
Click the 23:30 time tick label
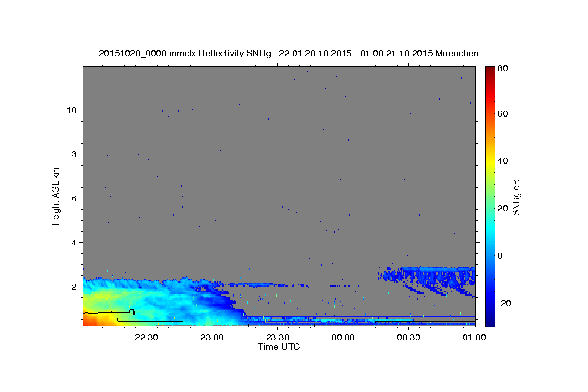[x=277, y=337]
